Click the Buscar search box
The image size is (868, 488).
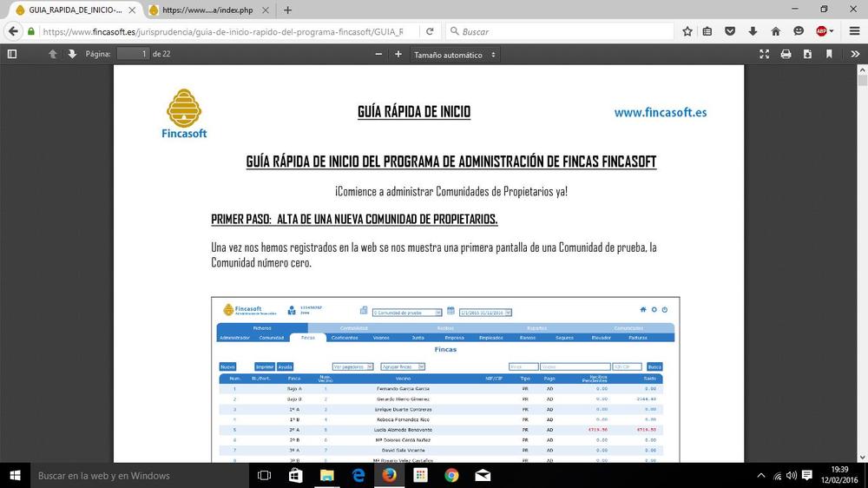click(x=559, y=31)
